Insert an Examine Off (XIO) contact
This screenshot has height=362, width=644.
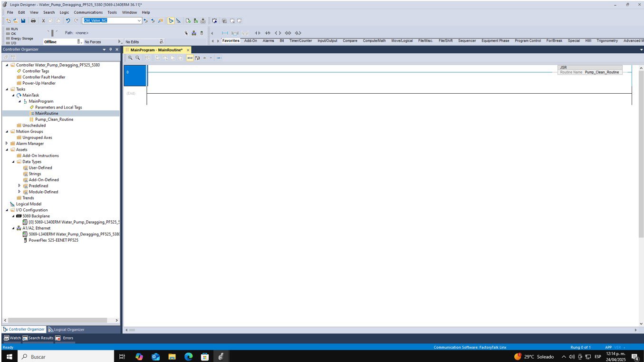[x=268, y=33]
